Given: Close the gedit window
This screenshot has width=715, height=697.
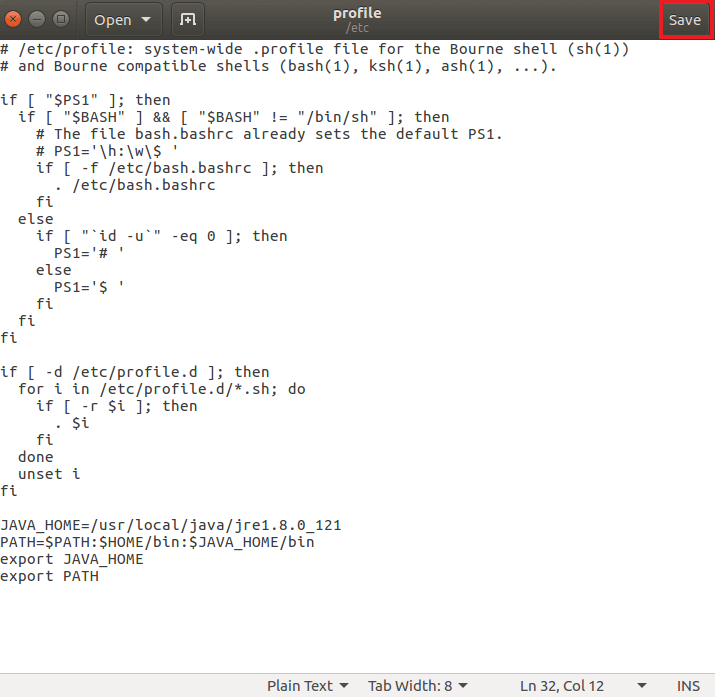Looking at the screenshot, I should [x=14, y=19].
